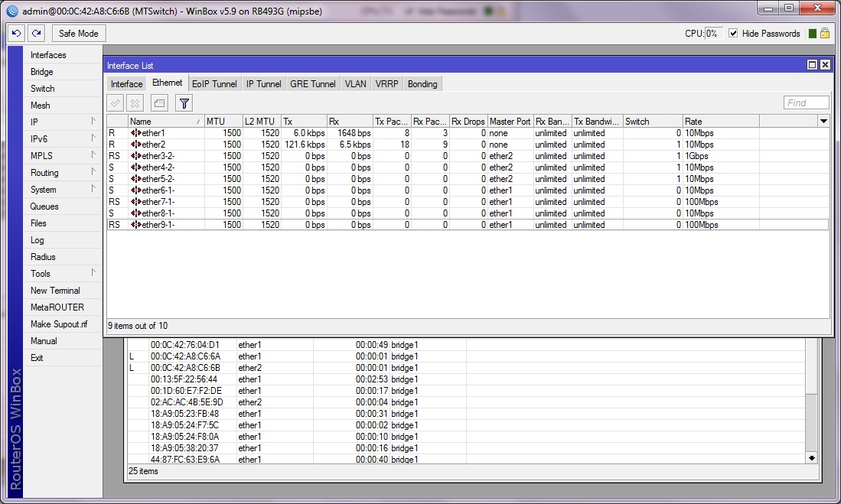Viewport: 841px width, 504px height.
Task: Click the padlock secure-connection icon
Action: 825,33
